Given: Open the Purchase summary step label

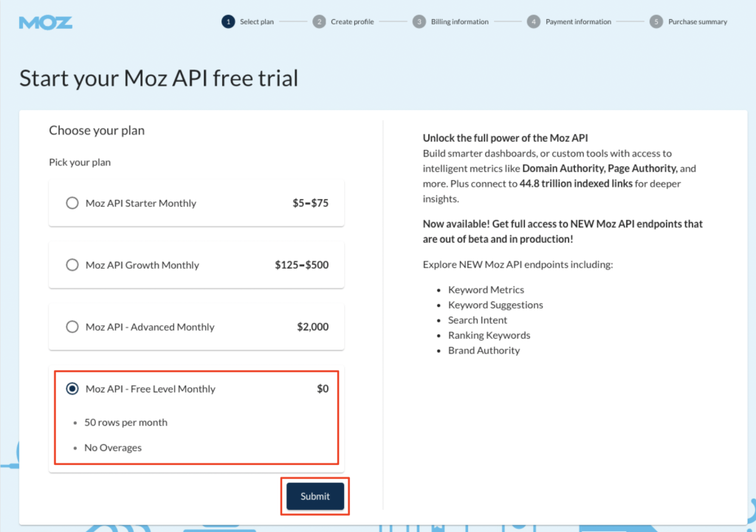Looking at the screenshot, I should pos(698,22).
